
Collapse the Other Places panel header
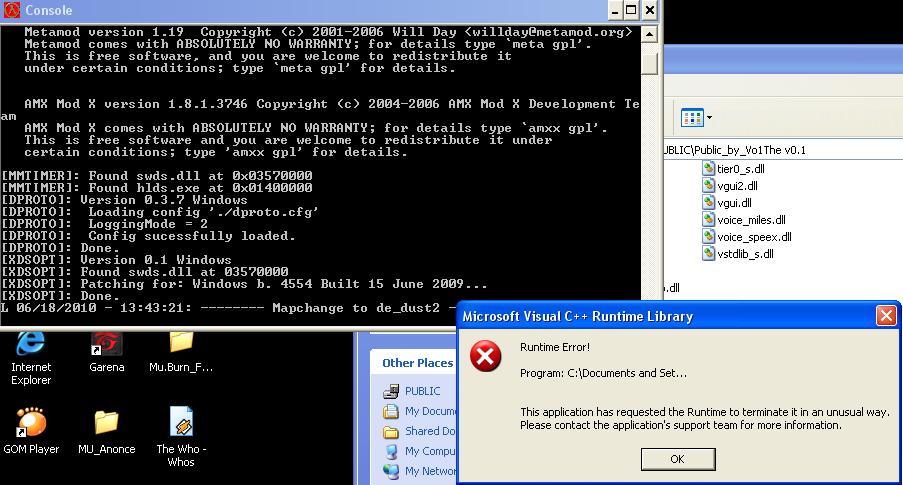(x=415, y=363)
